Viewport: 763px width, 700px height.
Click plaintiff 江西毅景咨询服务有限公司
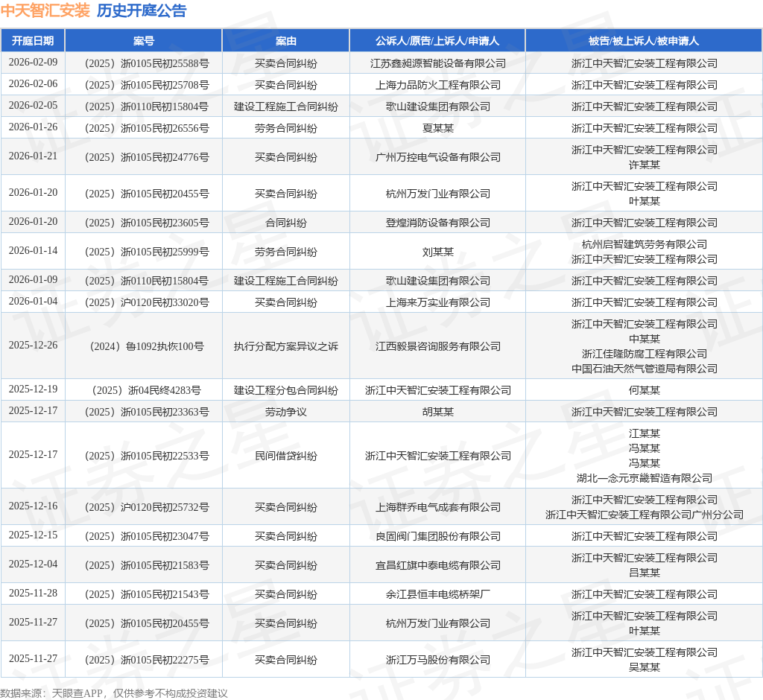438,346
